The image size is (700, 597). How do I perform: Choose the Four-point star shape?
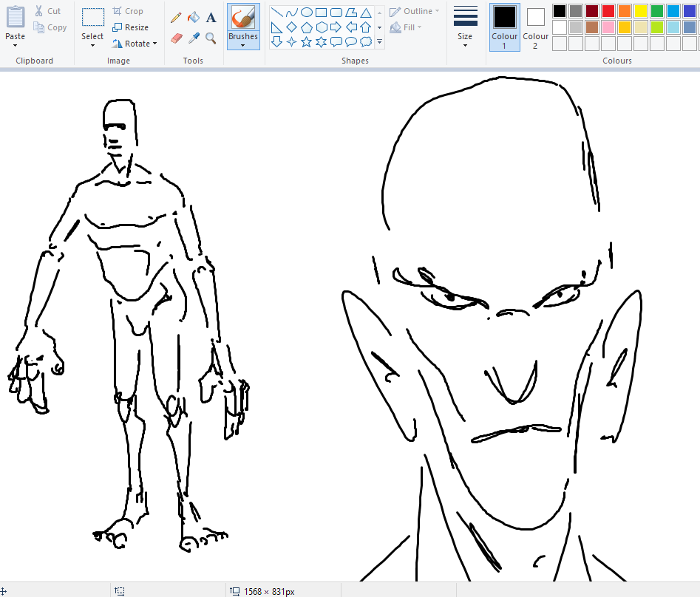pos(291,42)
